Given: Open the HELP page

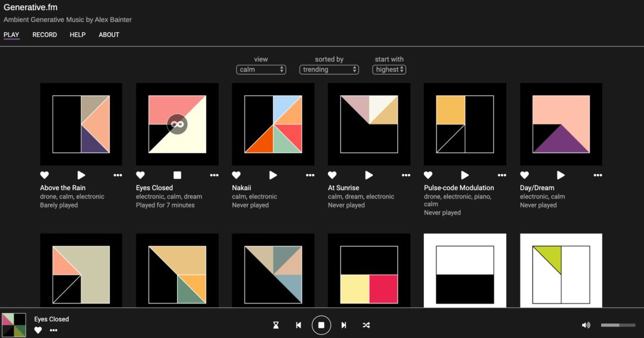Looking at the screenshot, I should coord(78,35).
